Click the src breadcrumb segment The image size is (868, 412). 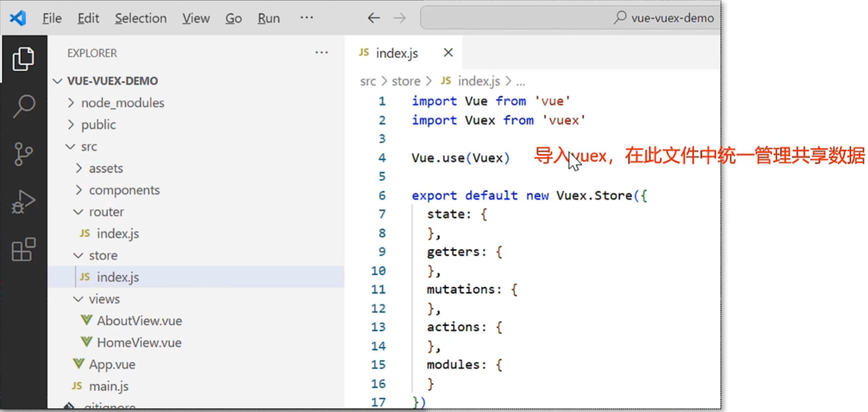(368, 81)
